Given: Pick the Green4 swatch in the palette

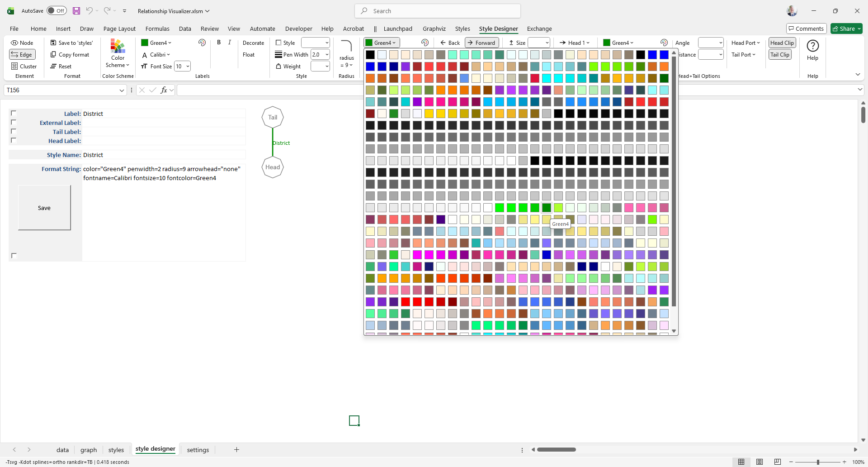Looking at the screenshot, I should coord(547,208).
